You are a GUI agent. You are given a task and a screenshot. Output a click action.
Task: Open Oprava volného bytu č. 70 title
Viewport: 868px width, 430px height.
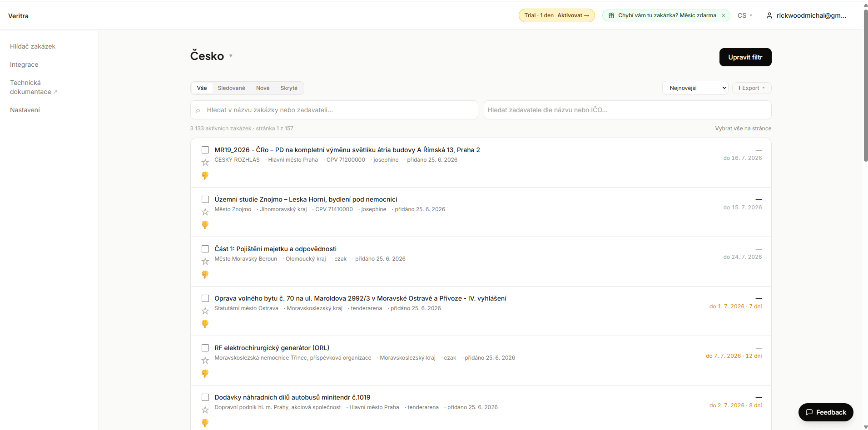coord(360,298)
